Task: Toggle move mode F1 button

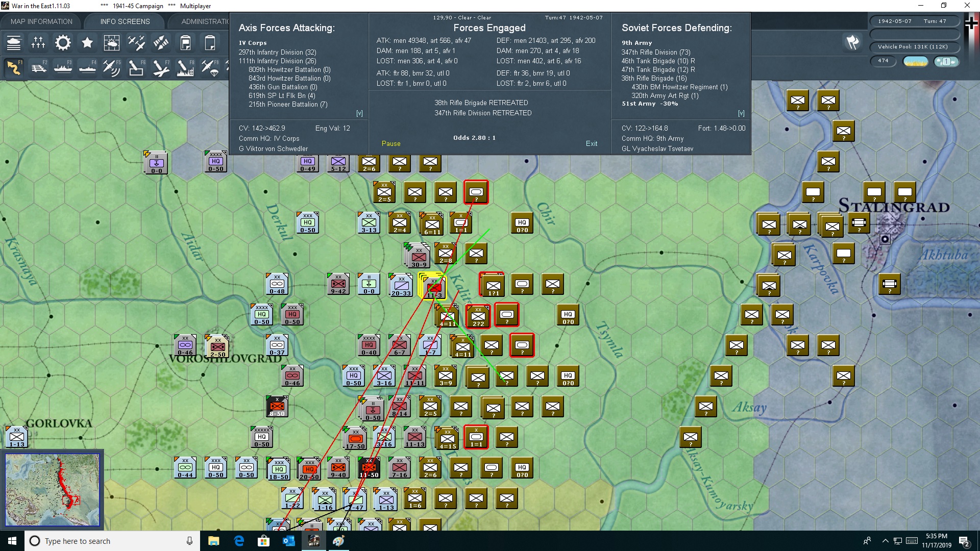Action: point(14,68)
